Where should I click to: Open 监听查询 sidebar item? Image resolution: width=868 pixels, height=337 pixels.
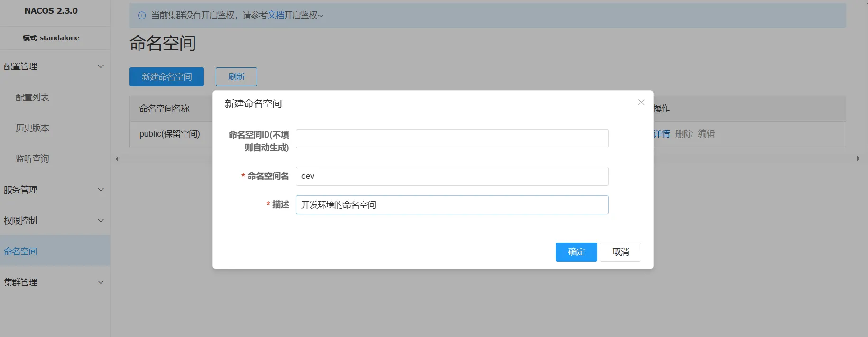point(32,159)
